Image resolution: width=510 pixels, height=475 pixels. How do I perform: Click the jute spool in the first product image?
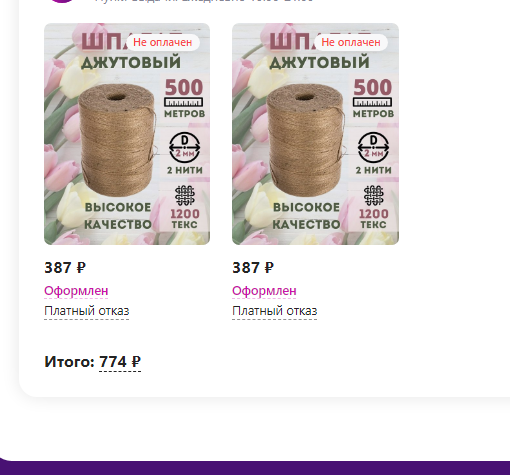pos(117,140)
